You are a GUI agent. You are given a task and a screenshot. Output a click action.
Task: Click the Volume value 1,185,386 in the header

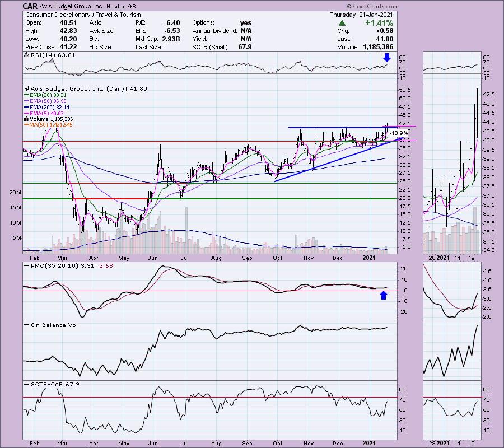(x=378, y=47)
